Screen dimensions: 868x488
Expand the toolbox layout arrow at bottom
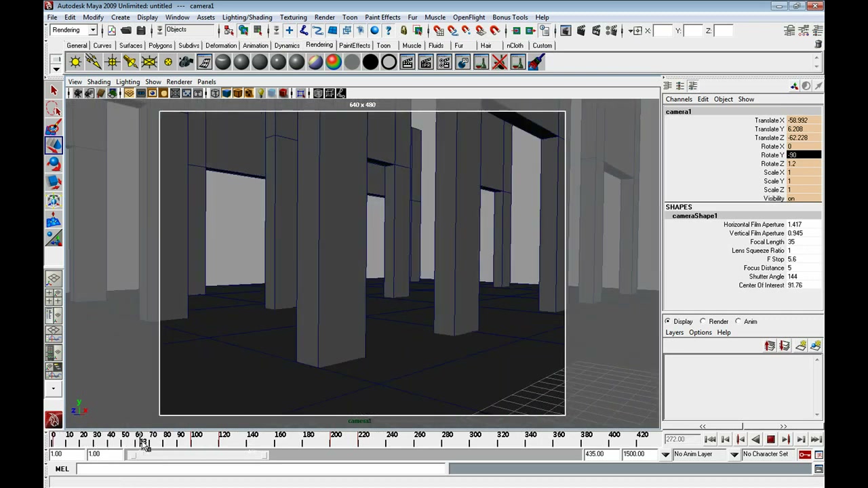tap(54, 389)
